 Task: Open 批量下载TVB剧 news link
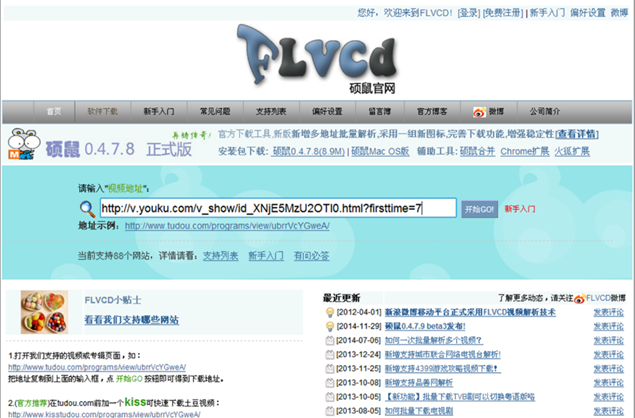[x=460, y=397]
